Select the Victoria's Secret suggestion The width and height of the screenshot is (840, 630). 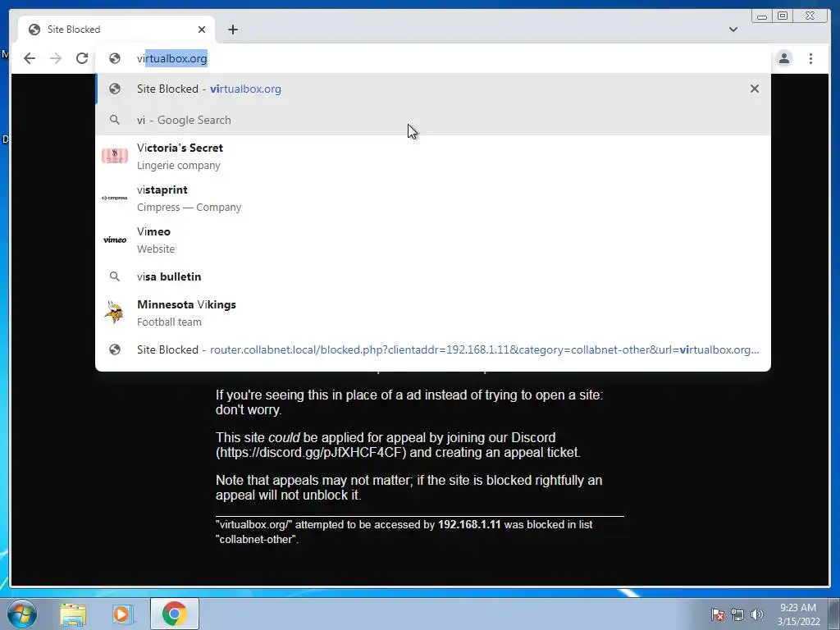tap(433, 156)
